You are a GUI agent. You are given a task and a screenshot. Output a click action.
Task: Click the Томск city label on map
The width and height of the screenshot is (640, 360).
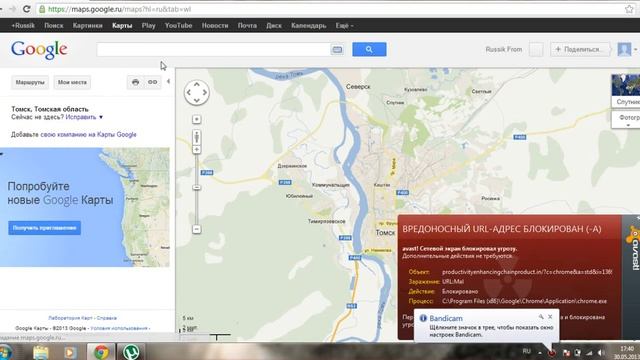pos(385,233)
